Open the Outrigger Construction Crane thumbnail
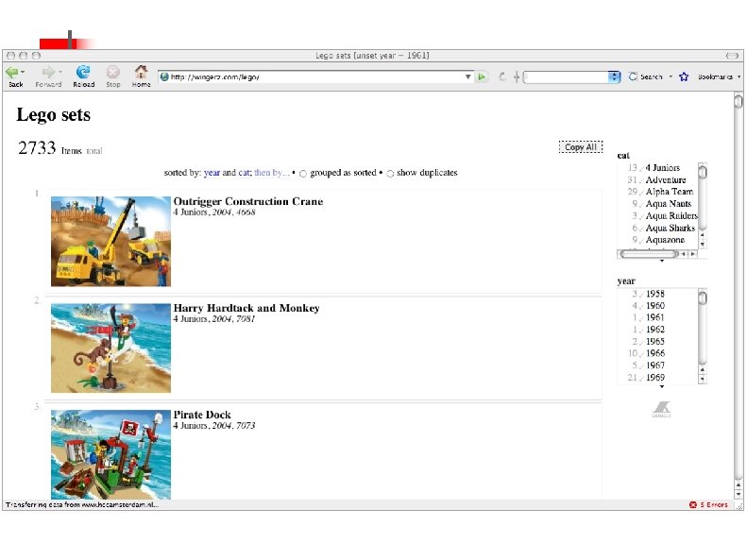 [x=111, y=242]
